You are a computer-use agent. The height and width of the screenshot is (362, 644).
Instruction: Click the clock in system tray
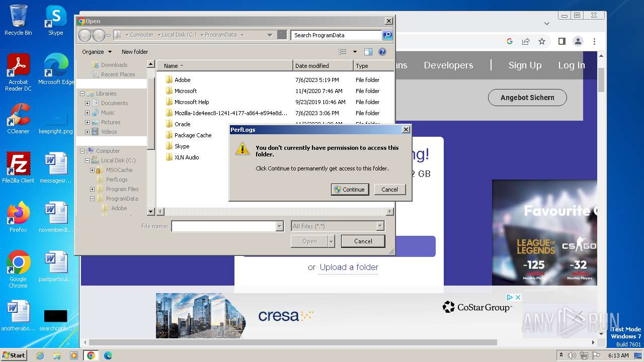tap(618, 355)
